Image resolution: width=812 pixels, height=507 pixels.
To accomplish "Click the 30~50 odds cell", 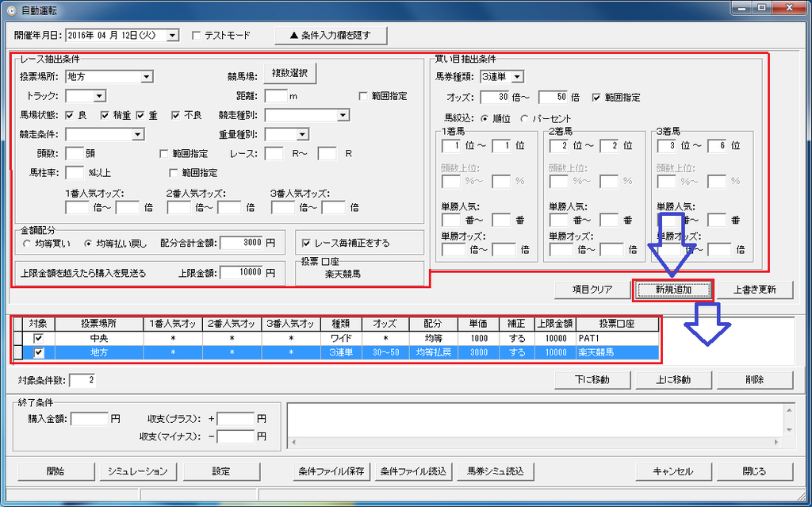I will point(385,352).
